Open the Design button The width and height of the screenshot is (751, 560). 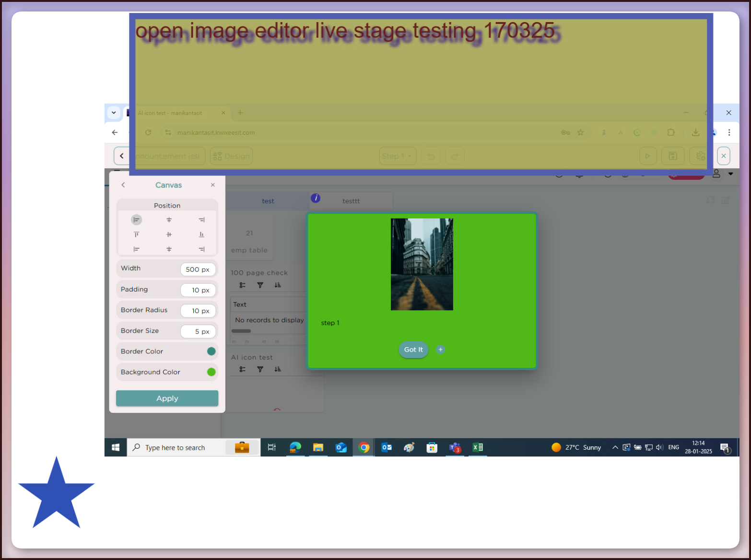point(231,156)
